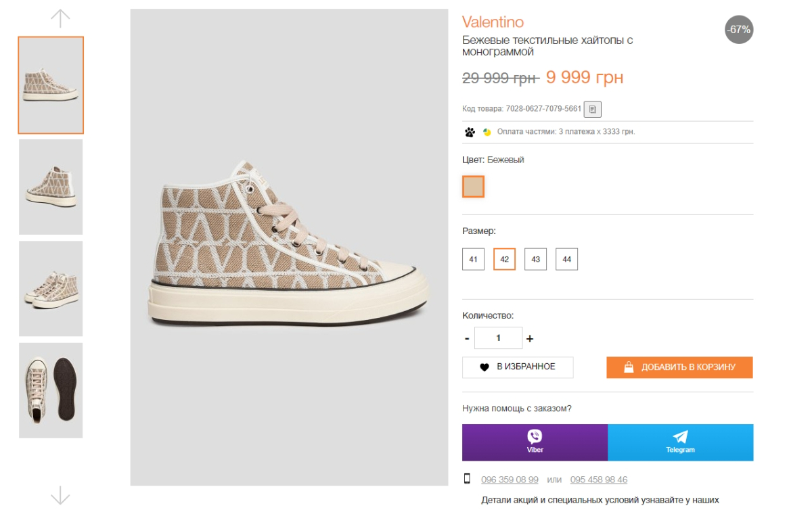
Task: Open Telegram chat for order help
Action: point(680,442)
